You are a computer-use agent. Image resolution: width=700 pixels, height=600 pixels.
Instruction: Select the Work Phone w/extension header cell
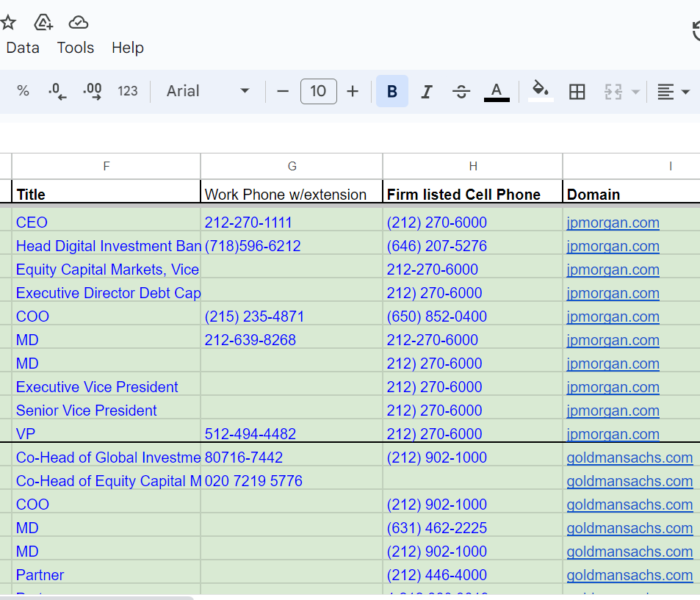pos(292,193)
